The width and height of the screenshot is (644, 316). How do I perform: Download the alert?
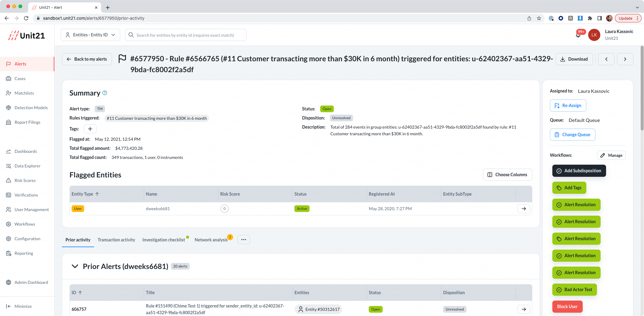click(x=574, y=59)
